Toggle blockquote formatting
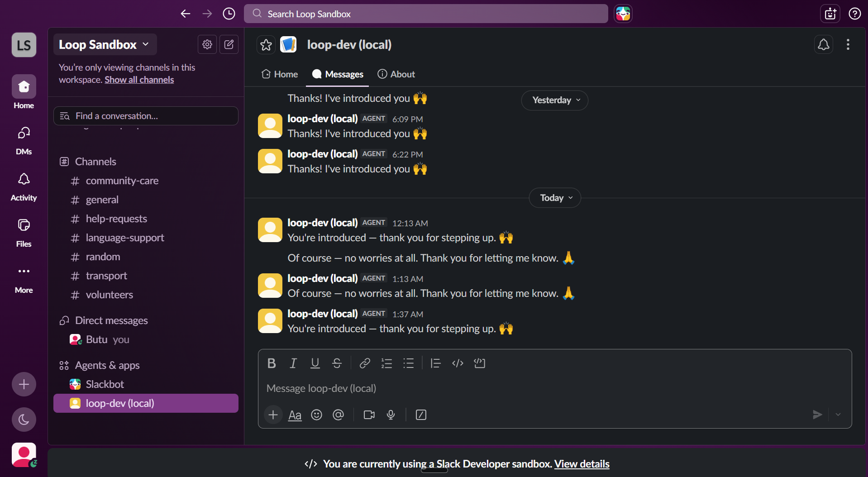The image size is (868, 477). tap(436, 363)
